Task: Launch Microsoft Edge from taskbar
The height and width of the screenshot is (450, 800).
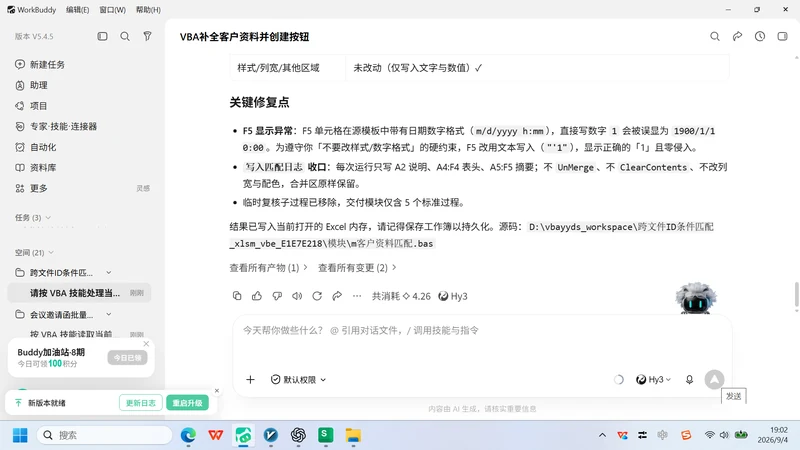Action: (188, 435)
